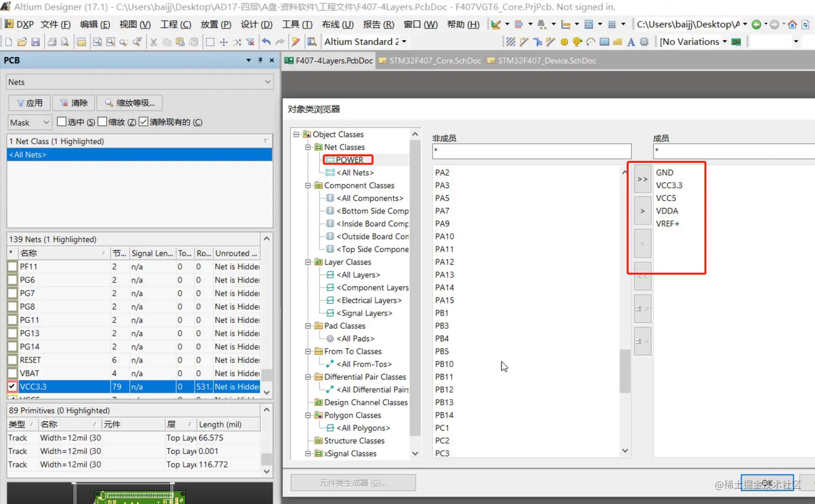Check the PF11 net checkbox
This screenshot has width=815, height=504.
pyautogui.click(x=12, y=267)
